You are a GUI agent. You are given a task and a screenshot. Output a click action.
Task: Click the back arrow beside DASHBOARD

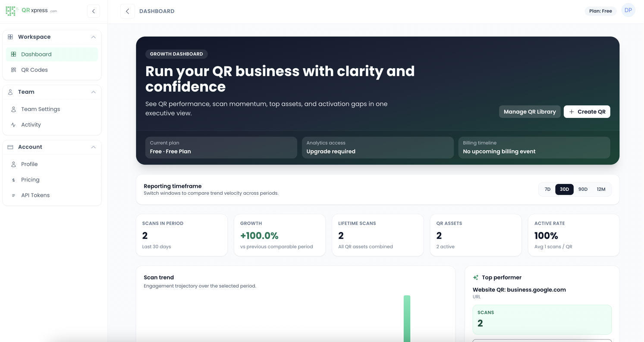127,11
